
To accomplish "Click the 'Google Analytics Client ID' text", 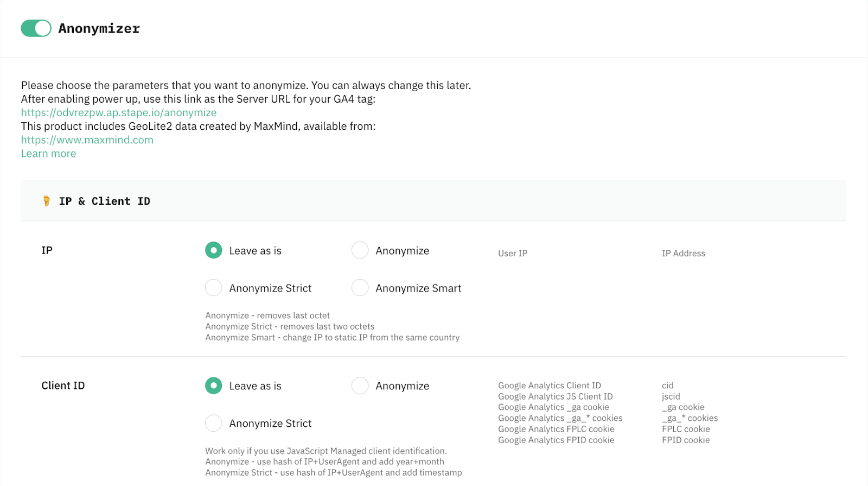I will point(549,386).
